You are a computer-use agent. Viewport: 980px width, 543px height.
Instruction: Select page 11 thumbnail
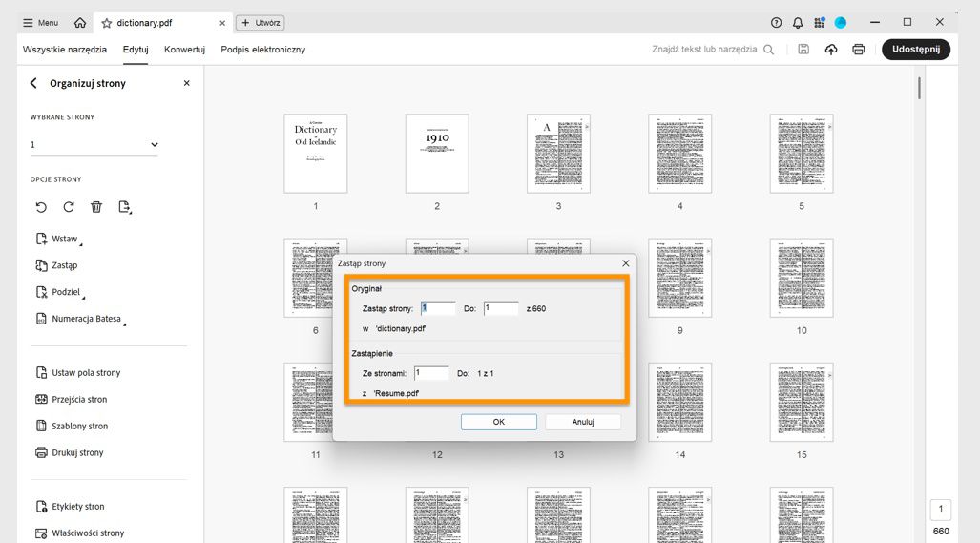pos(308,402)
